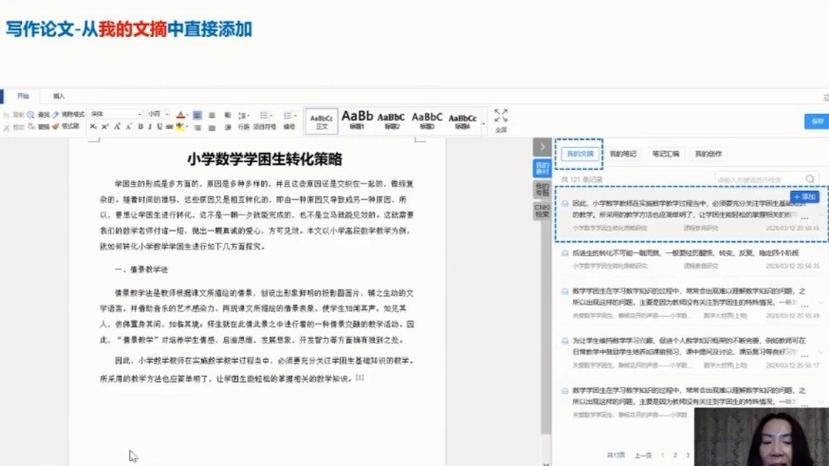
Task: Enter full screen (全屏) mode
Action: 501,121
